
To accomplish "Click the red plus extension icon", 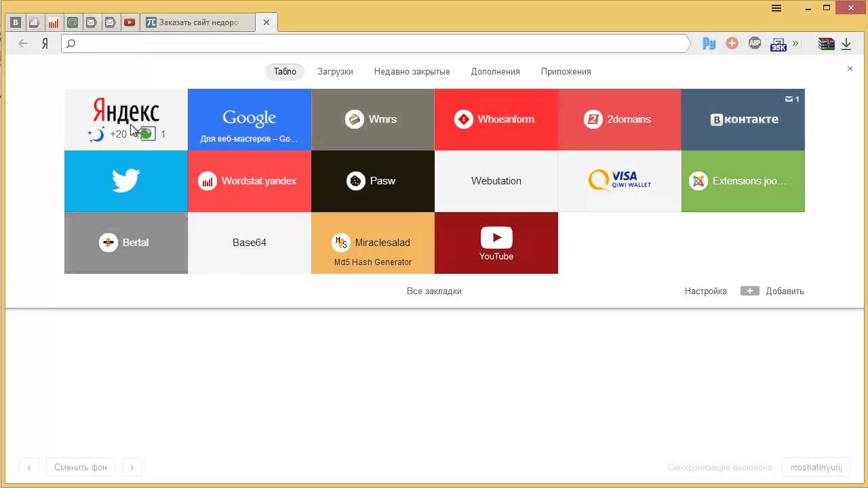I will pyautogui.click(x=732, y=43).
